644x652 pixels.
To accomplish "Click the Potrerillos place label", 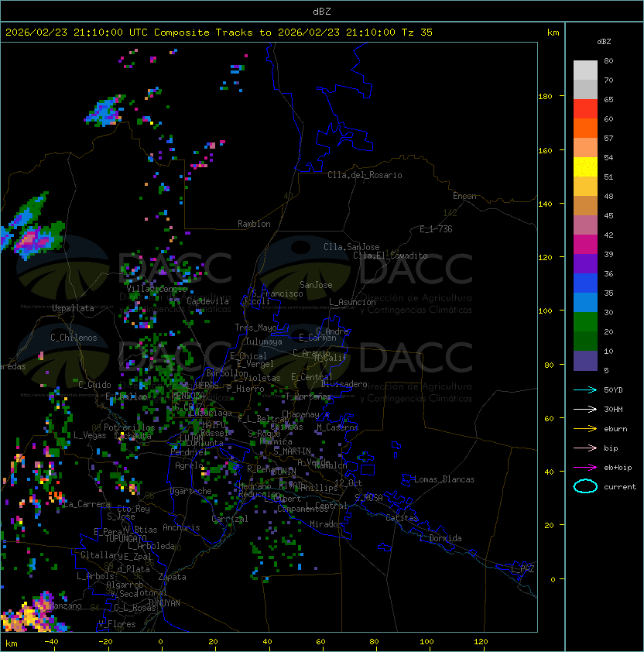I will pyautogui.click(x=129, y=427).
